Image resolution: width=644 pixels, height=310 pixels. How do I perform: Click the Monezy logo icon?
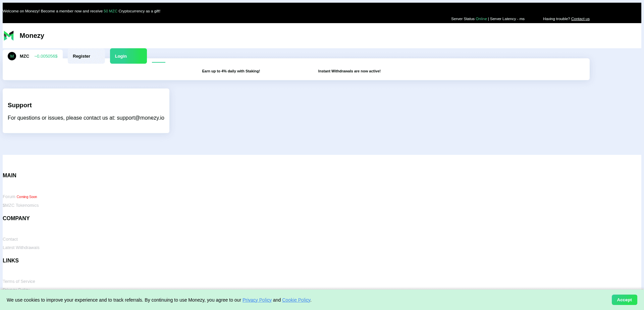pyautogui.click(x=8, y=35)
